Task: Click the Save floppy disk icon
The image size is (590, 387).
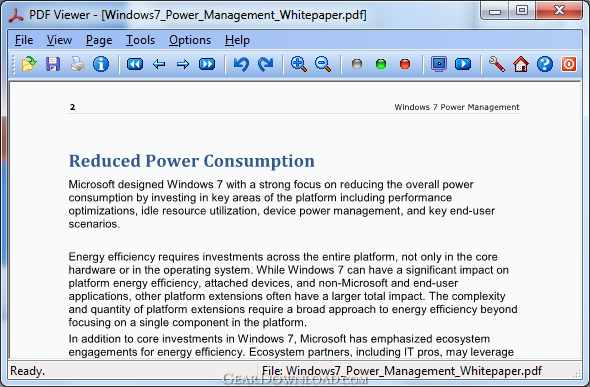Action: point(53,64)
